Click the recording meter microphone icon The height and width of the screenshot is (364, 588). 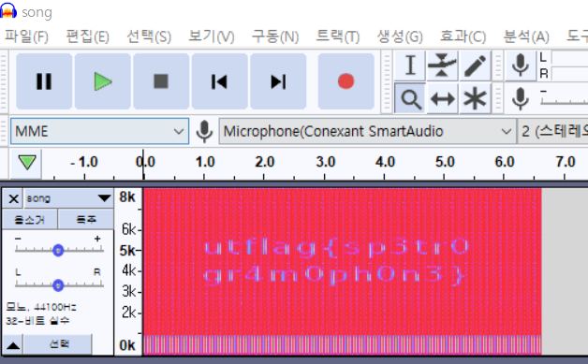click(521, 66)
